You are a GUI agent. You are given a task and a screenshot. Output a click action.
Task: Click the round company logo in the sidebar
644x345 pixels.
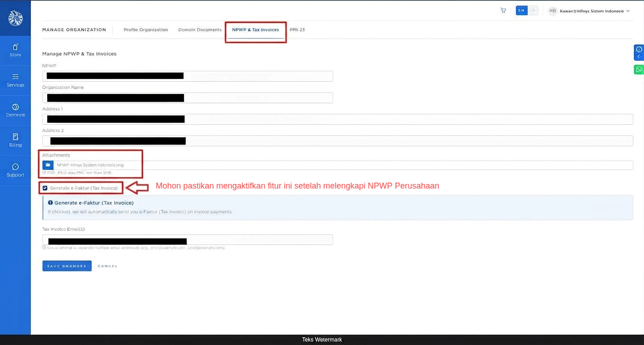[x=16, y=18]
